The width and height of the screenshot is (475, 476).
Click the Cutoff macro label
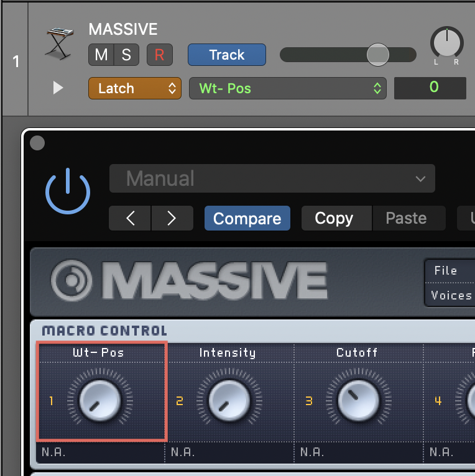point(357,353)
